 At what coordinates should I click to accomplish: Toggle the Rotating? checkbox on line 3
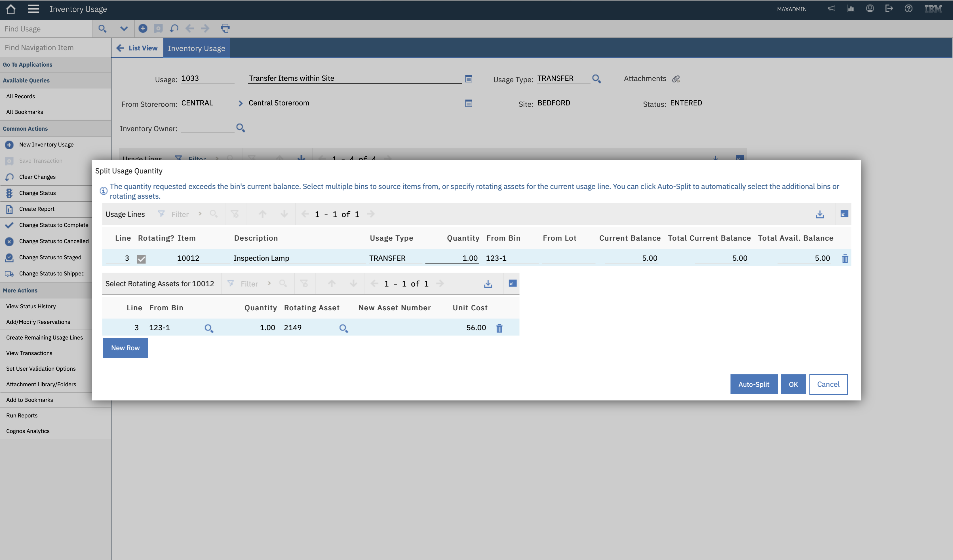click(x=142, y=258)
